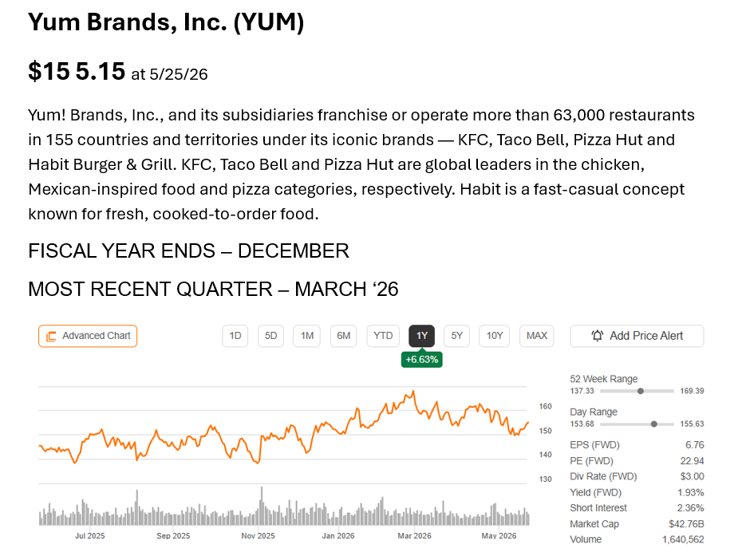Click the Advanced Chart icon
The width and height of the screenshot is (742, 560).
coord(51,337)
